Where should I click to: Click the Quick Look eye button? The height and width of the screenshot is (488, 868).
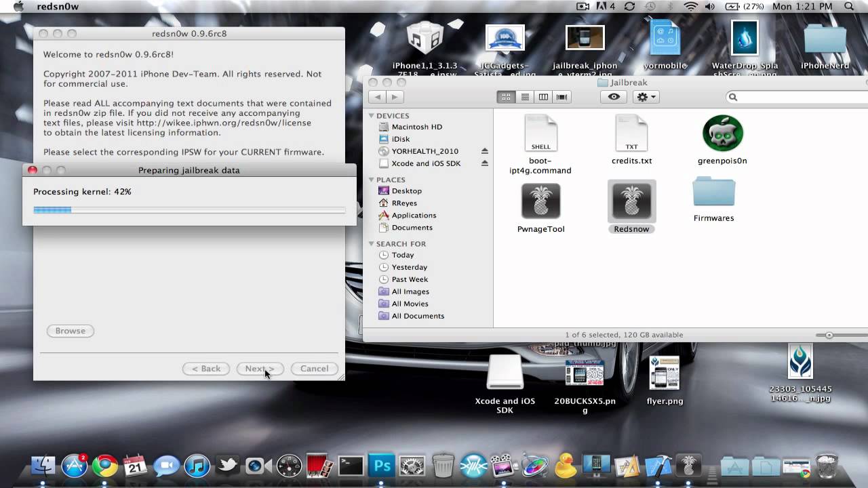coord(614,97)
